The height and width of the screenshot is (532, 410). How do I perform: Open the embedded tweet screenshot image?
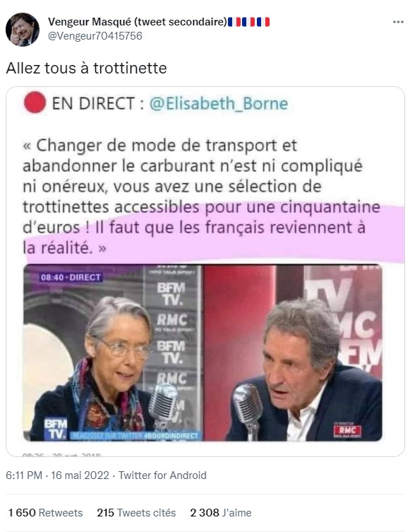(x=205, y=271)
